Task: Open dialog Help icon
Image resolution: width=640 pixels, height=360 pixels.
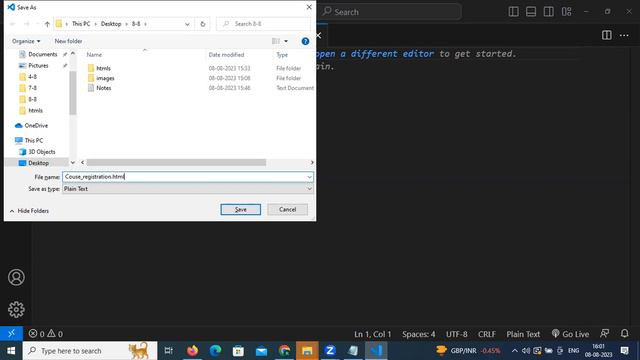Action: [305, 41]
